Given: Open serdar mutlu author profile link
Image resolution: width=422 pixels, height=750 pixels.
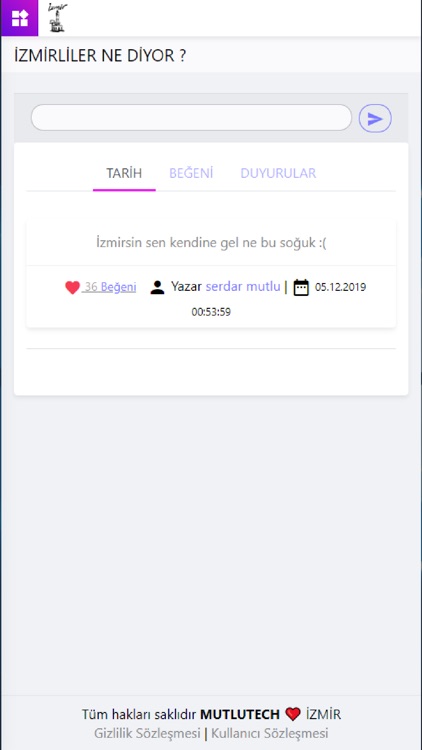Looking at the screenshot, I should tap(243, 287).
